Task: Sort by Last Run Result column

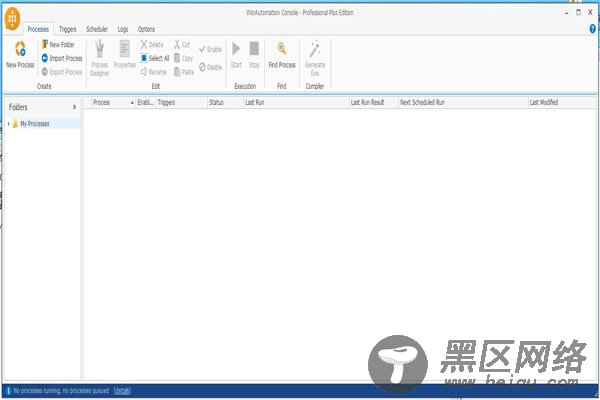Action: click(x=374, y=102)
